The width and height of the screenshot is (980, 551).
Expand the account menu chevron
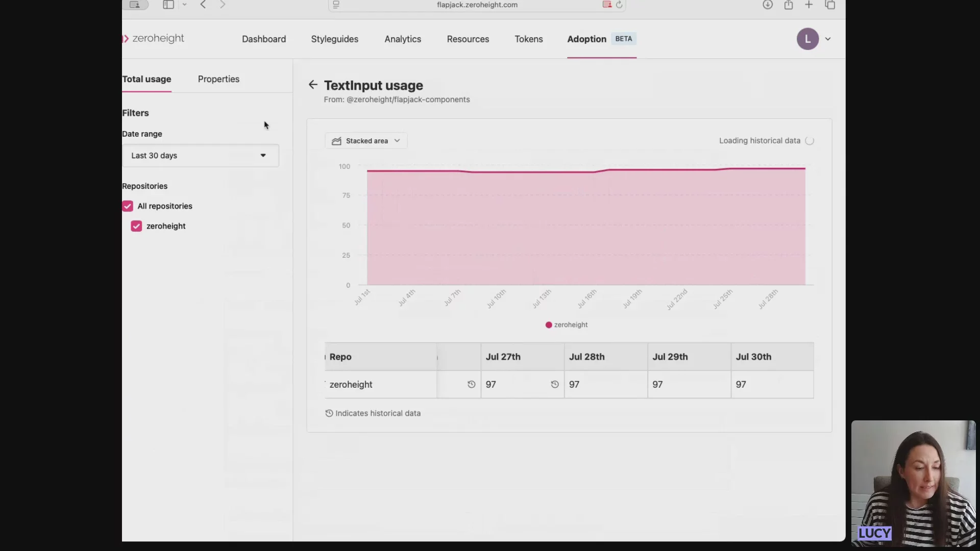(x=828, y=39)
